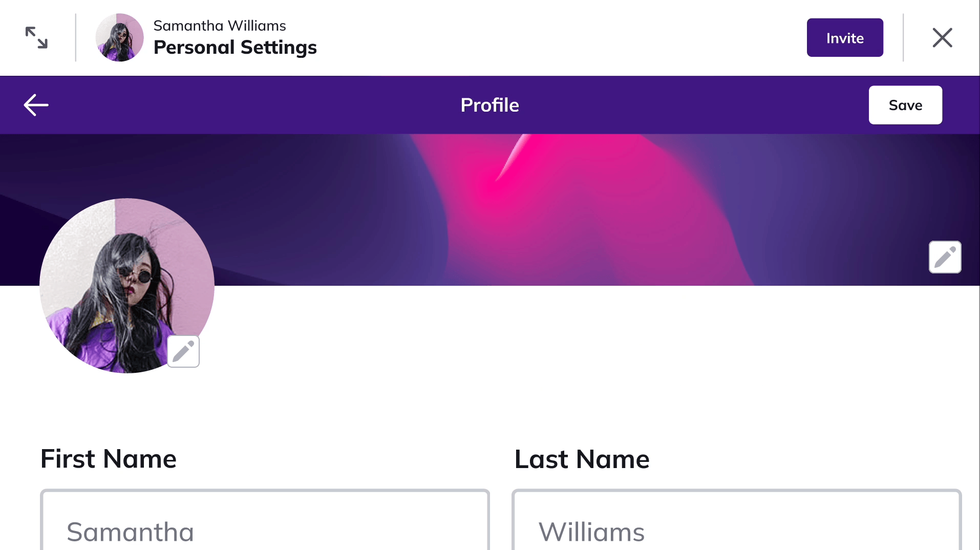The image size is (980, 550).
Task: Click the First Name label
Action: coord(109,459)
